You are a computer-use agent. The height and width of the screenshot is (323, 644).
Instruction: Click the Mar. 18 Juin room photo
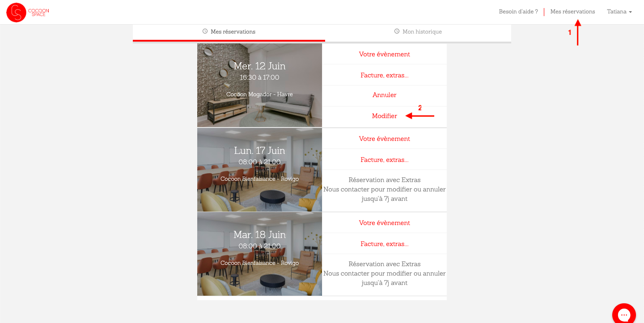[259, 254]
